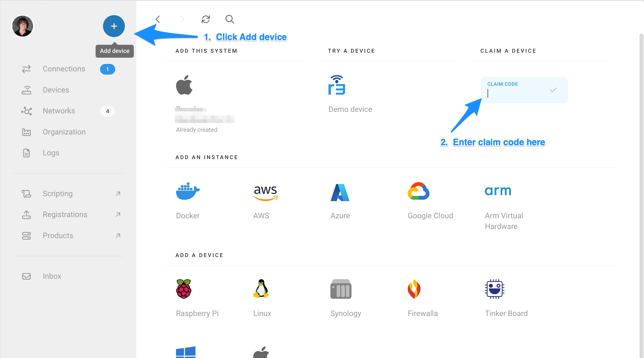The width and height of the screenshot is (644, 358).
Task: Click into the Claim Code field
Action: [x=515, y=94]
